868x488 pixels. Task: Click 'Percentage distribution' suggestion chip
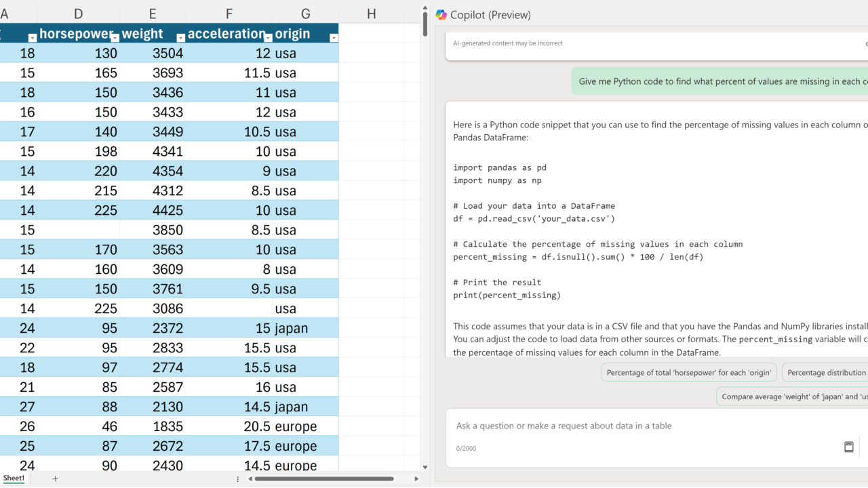point(825,372)
